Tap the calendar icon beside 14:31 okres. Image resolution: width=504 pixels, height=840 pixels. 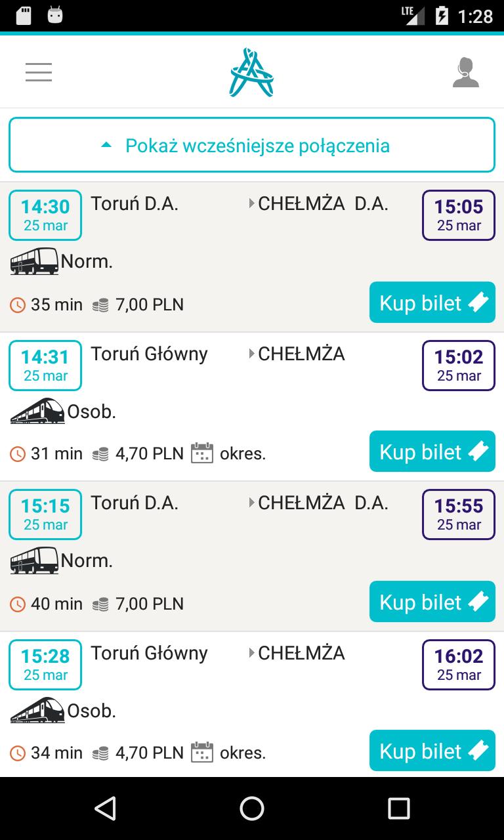[x=202, y=453]
